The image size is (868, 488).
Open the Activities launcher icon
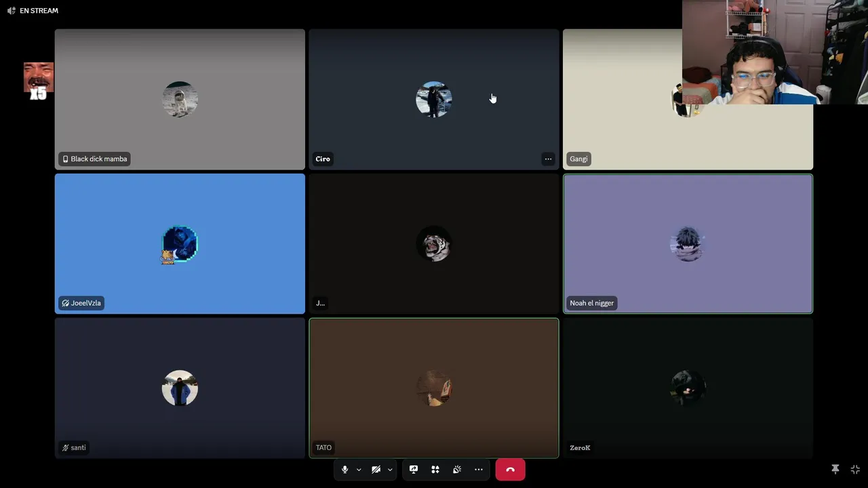click(435, 470)
